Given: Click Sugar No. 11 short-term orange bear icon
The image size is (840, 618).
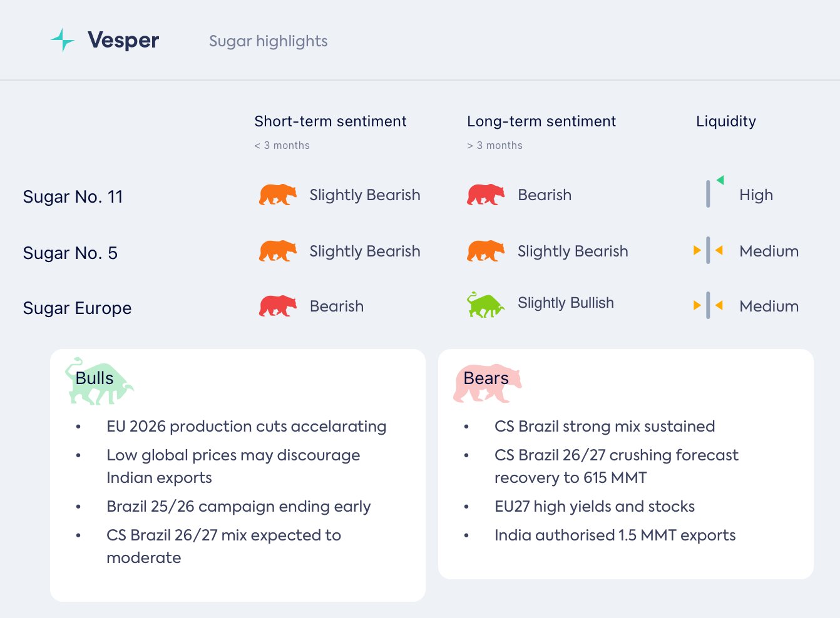Looking at the screenshot, I should point(277,195).
